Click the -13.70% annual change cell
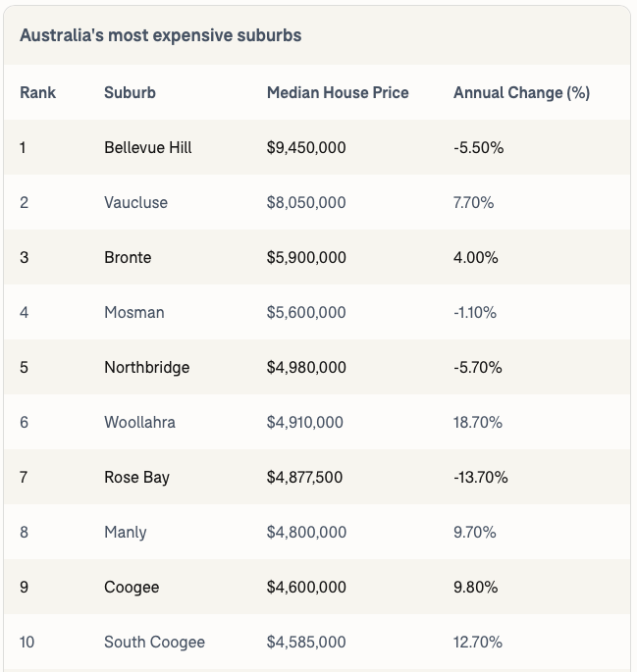Viewport: 637px width, 672px height. (x=481, y=478)
